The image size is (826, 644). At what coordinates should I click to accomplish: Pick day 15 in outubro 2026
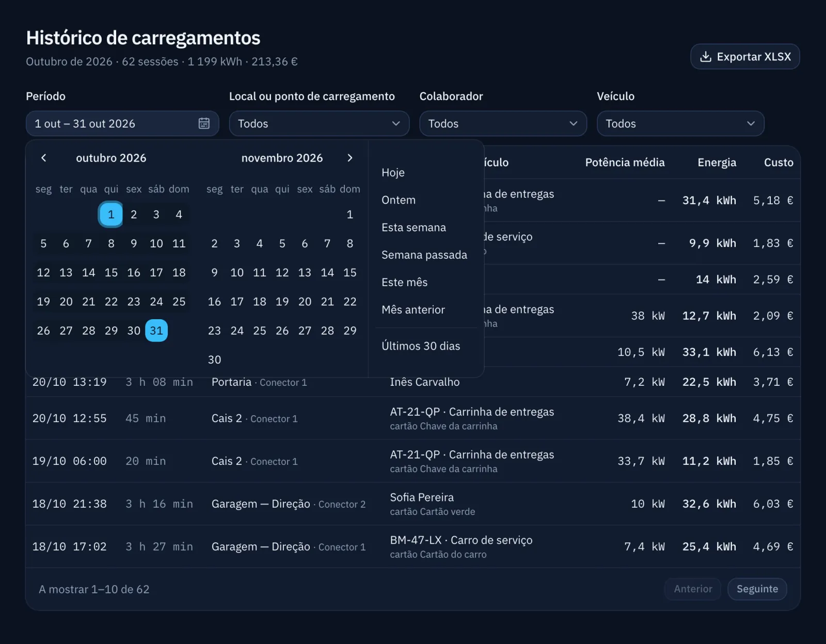tap(111, 273)
